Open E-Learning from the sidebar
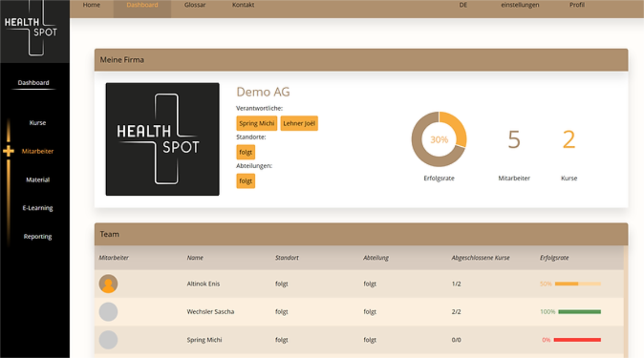 coord(37,208)
